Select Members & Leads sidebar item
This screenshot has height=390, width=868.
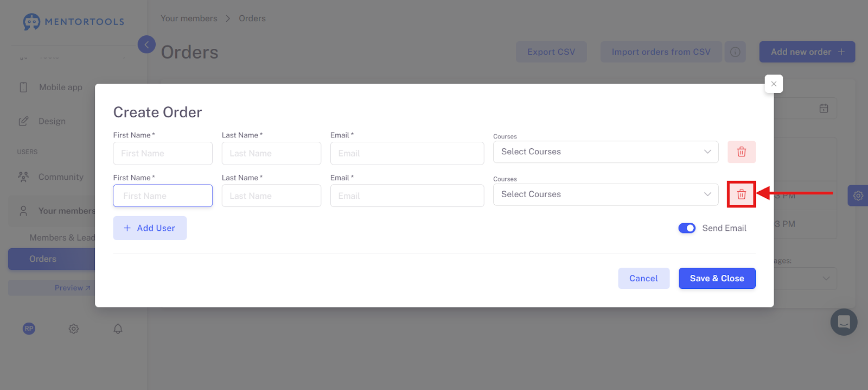pyautogui.click(x=62, y=237)
